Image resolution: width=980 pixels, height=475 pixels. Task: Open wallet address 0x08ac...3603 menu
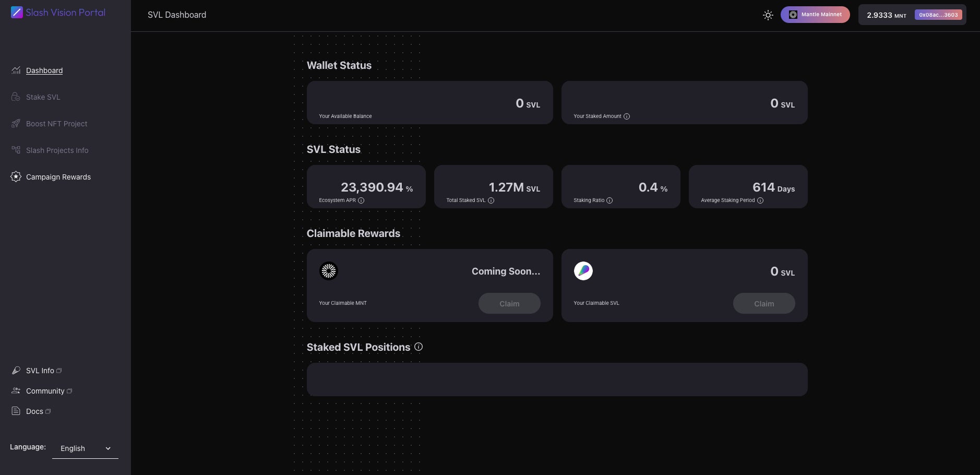click(x=938, y=15)
